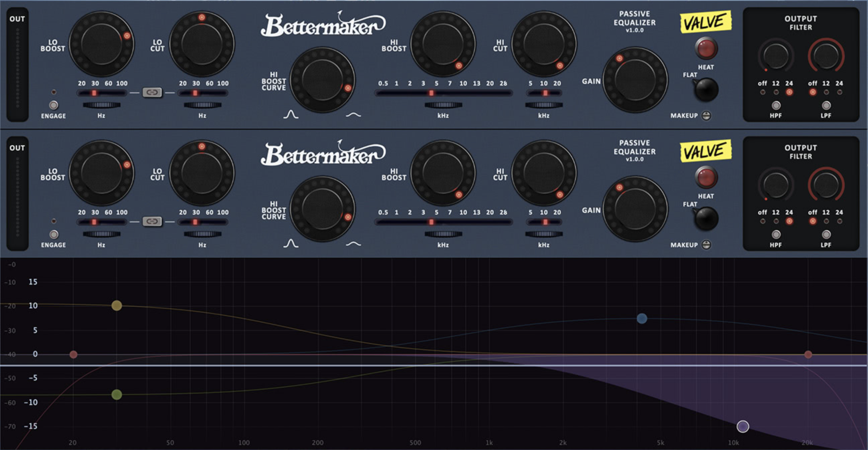The image size is (868, 450).
Task: Select LPF 24 slope LED on bottom unit
Action: pyautogui.click(x=839, y=221)
